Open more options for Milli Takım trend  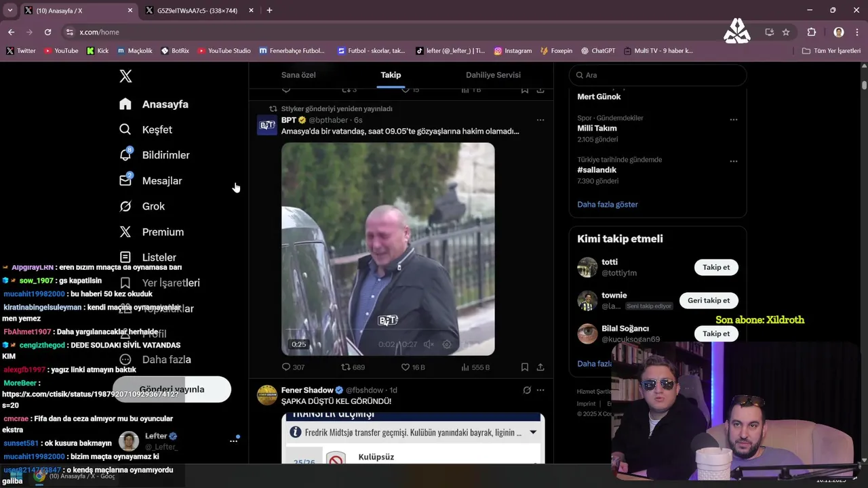tap(734, 119)
